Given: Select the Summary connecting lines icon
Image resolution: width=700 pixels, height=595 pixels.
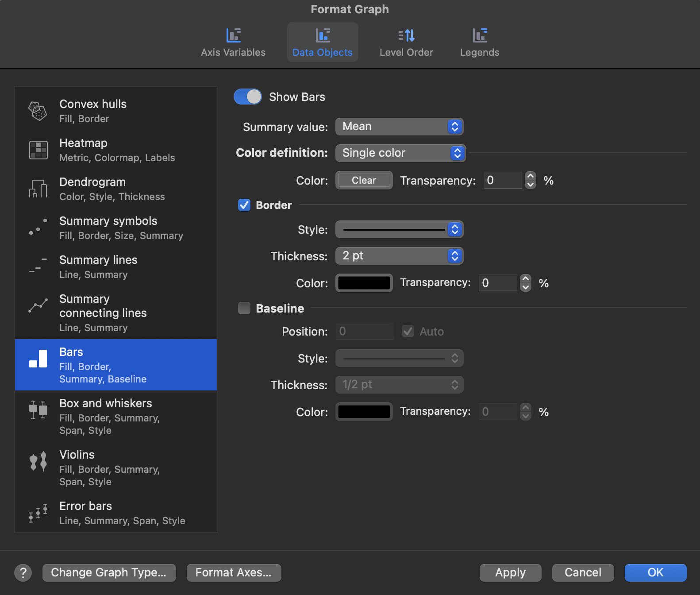Looking at the screenshot, I should (x=38, y=305).
